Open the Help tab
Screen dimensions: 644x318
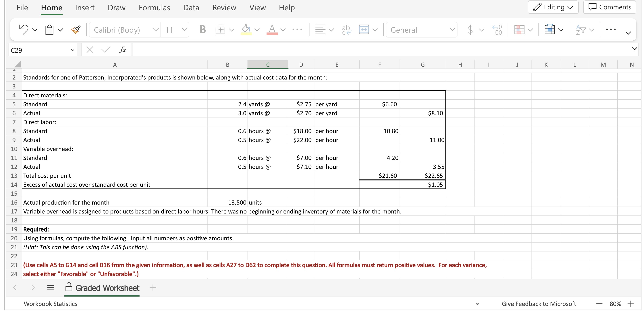[286, 8]
